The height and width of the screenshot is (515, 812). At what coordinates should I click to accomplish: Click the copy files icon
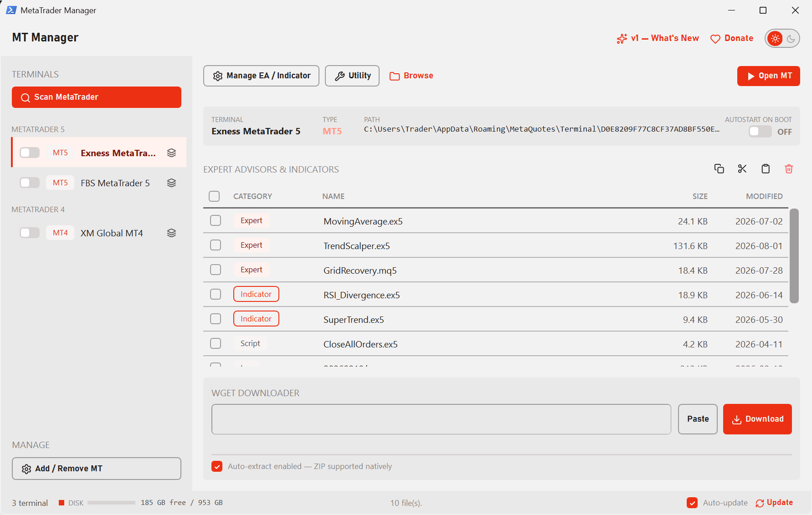pos(719,169)
